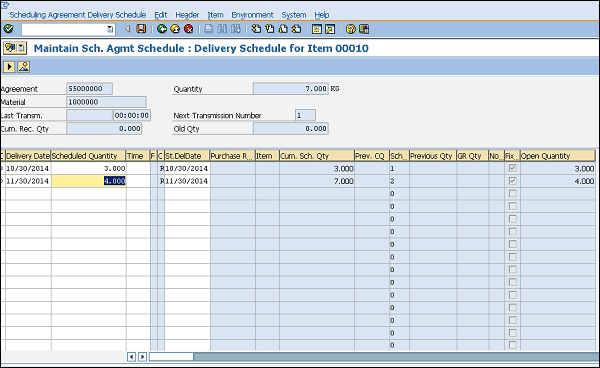This screenshot has height=368, width=600.
Task: Select Delivery Date column header
Action: click(28, 156)
